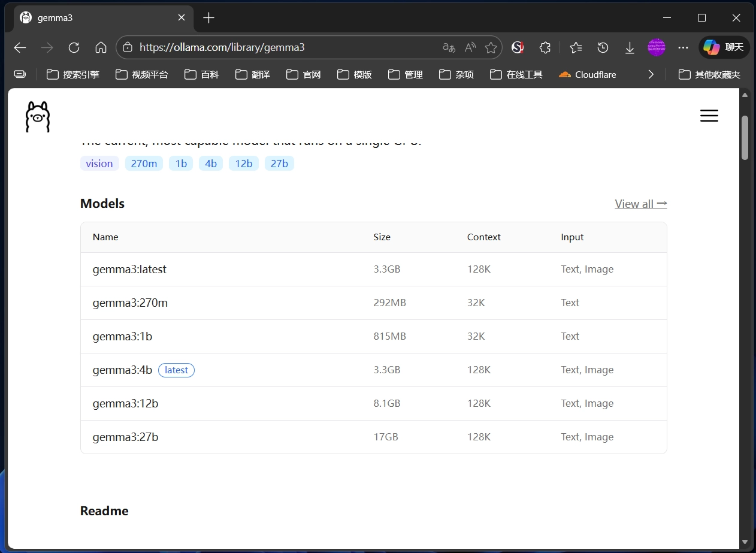The height and width of the screenshot is (553, 756).
Task: Open the 官网 bookmark folder
Action: 304,74
